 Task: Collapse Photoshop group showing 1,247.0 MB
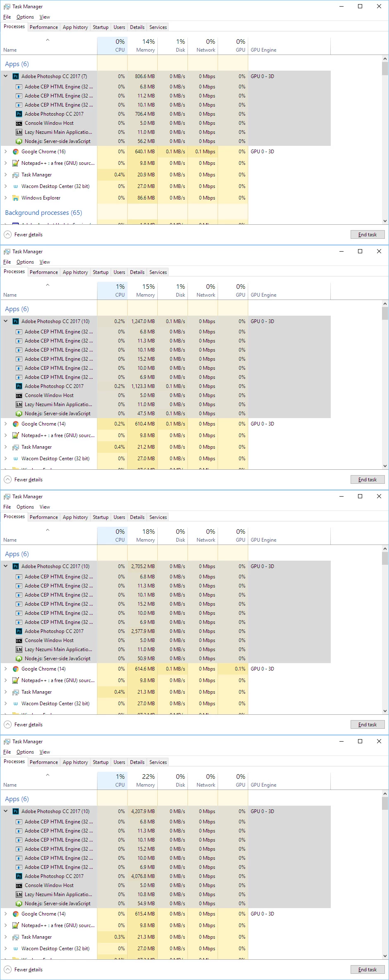pyautogui.click(x=6, y=321)
